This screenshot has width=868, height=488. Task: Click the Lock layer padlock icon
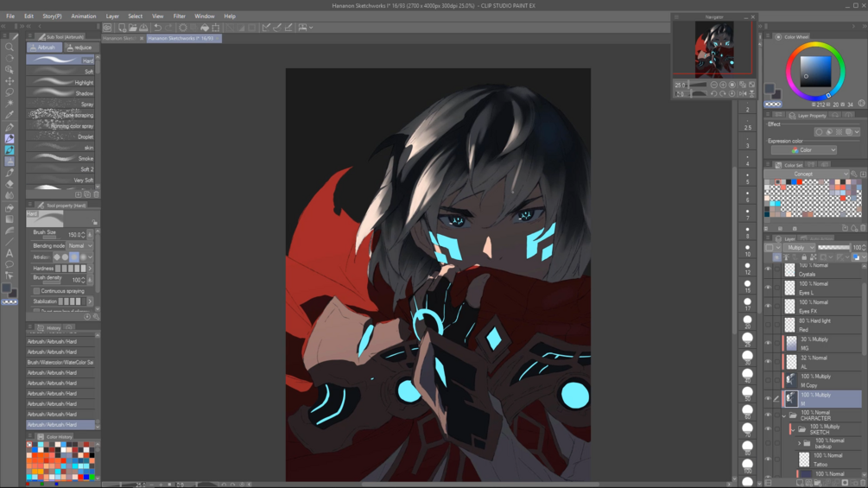[x=804, y=257]
